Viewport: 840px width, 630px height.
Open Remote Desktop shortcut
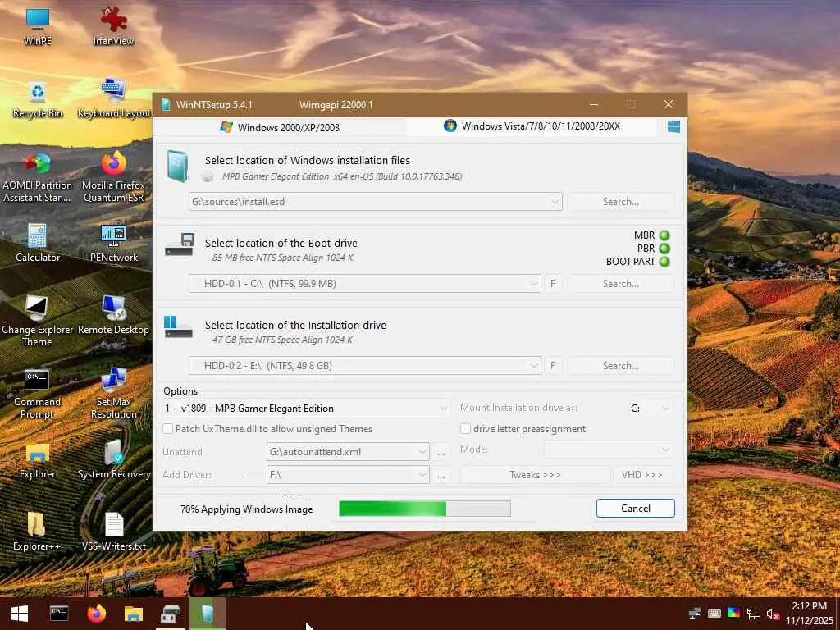click(x=113, y=315)
